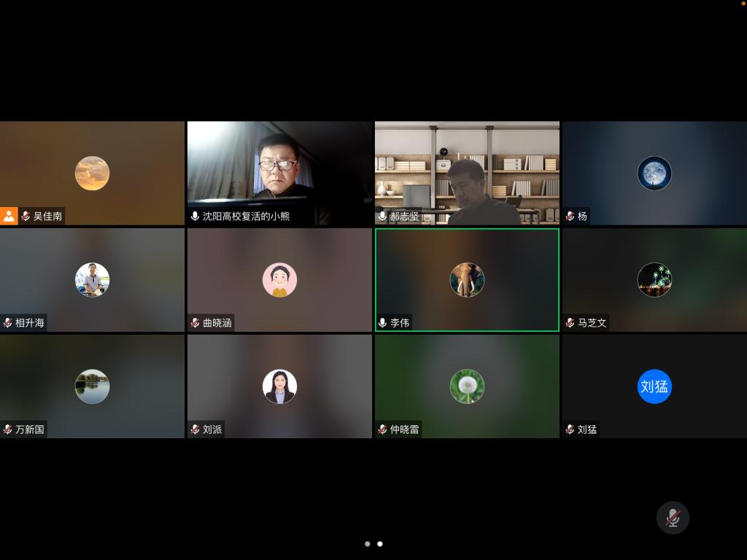Viewport: 747px width, 560px height.
Task: Click the name label 相升海
Action: (x=29, y=323)
